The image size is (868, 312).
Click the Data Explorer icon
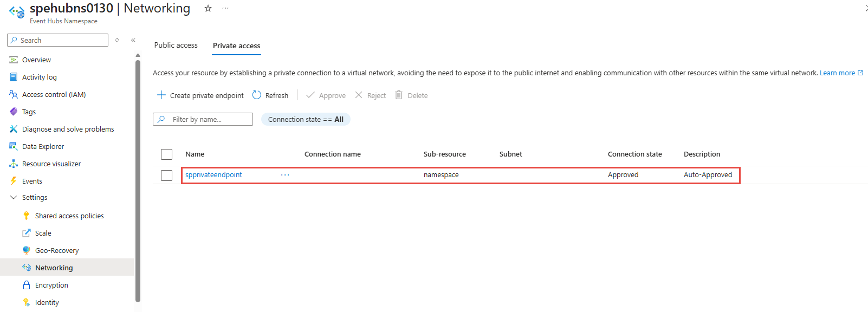coord(14,146)
